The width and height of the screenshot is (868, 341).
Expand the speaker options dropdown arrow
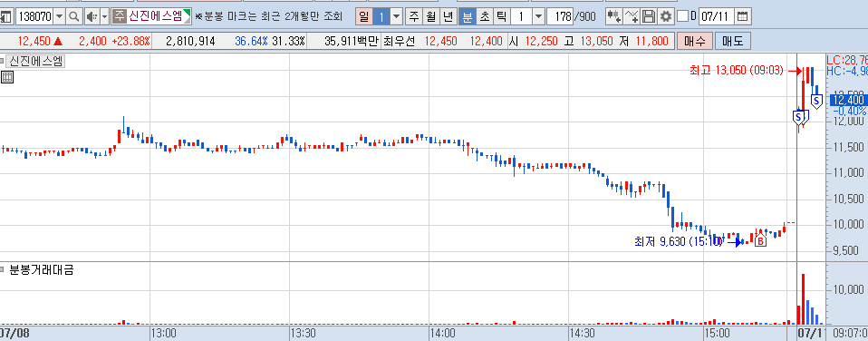coord(104,16)
